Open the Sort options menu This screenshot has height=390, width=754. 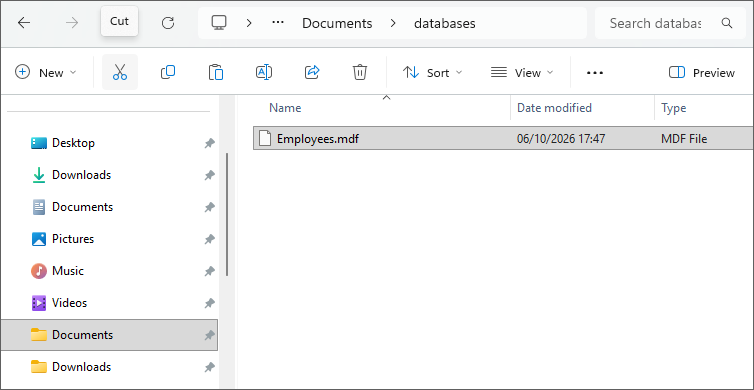click(x=432, y=73)
